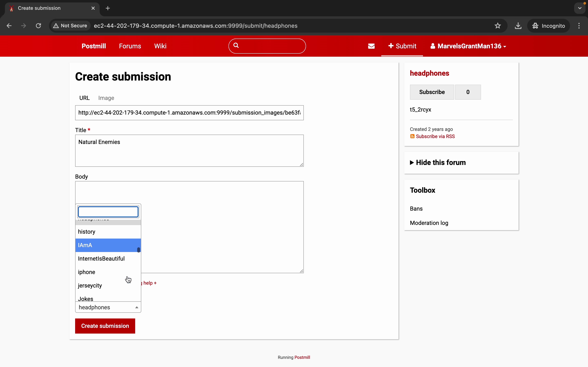
Task: Click into the Title text field
Action: pos(189,150)
